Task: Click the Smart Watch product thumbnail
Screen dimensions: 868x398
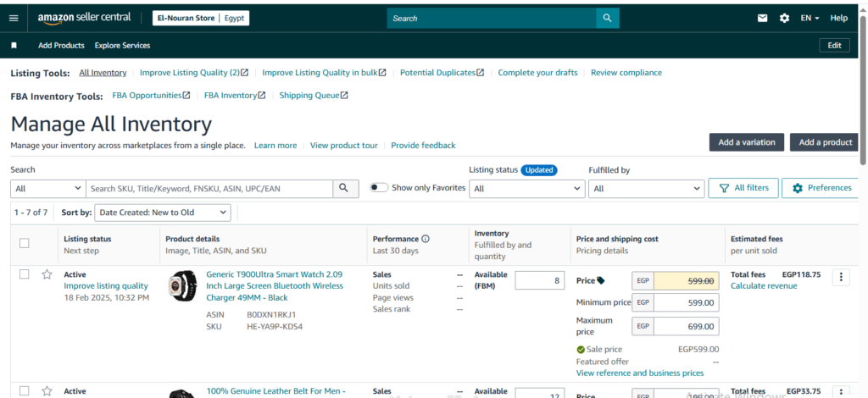Action: (x=183, y=285)
